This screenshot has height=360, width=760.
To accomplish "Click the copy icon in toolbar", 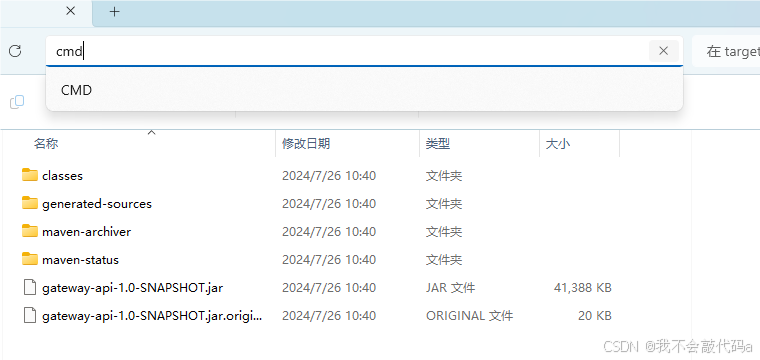I will click(17, 102).
